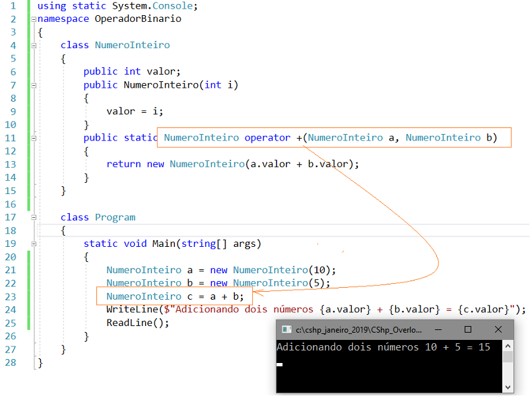
Task: Click console scrollbar up arrow
Action: (508, 346)
